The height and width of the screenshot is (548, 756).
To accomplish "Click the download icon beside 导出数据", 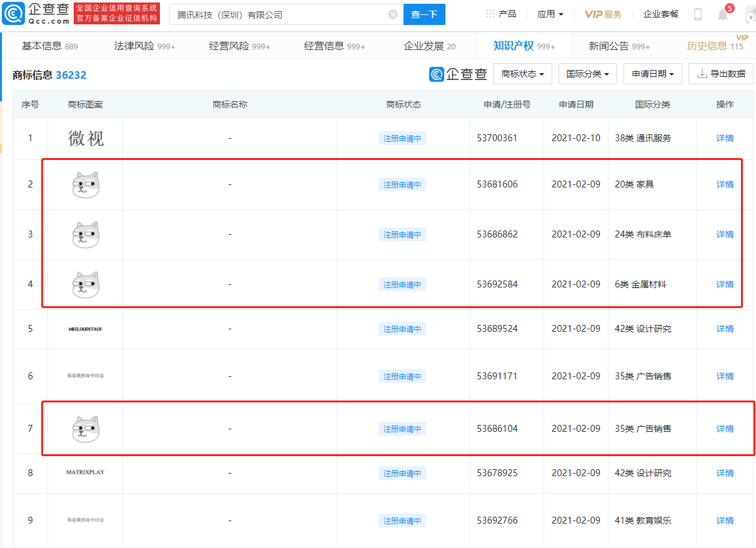I will click(x=702, y=74).
